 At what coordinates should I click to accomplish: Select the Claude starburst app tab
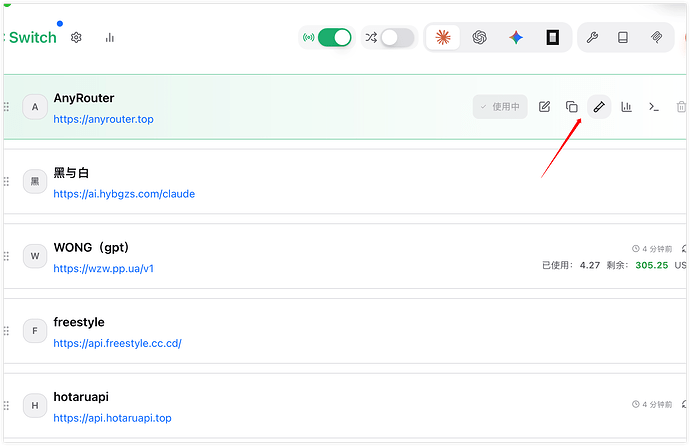pyautogui.click(x=443, y=37)
